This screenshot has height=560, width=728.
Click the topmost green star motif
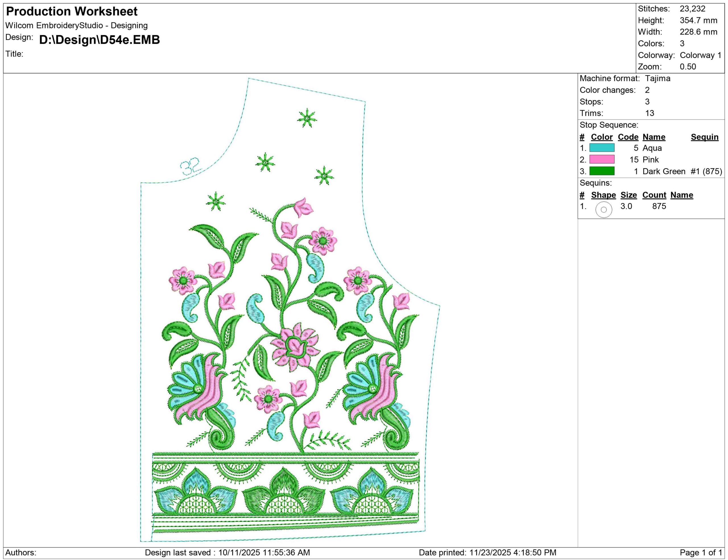coord(307,118)
